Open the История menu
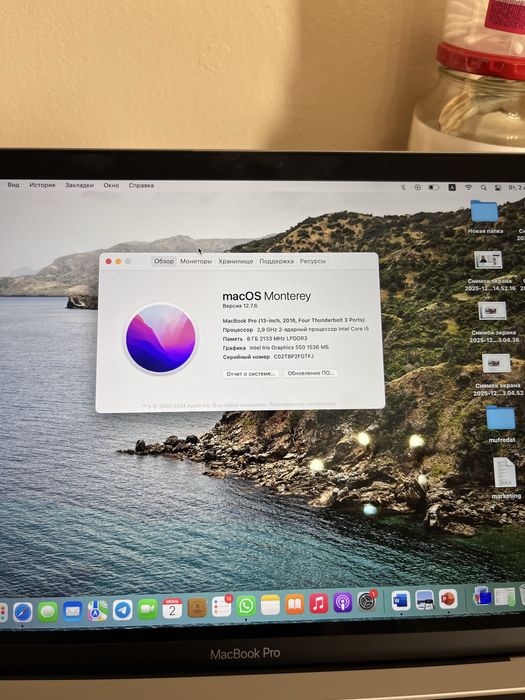Viewport: 525px width, 700px height. click(x=42, y=185)
